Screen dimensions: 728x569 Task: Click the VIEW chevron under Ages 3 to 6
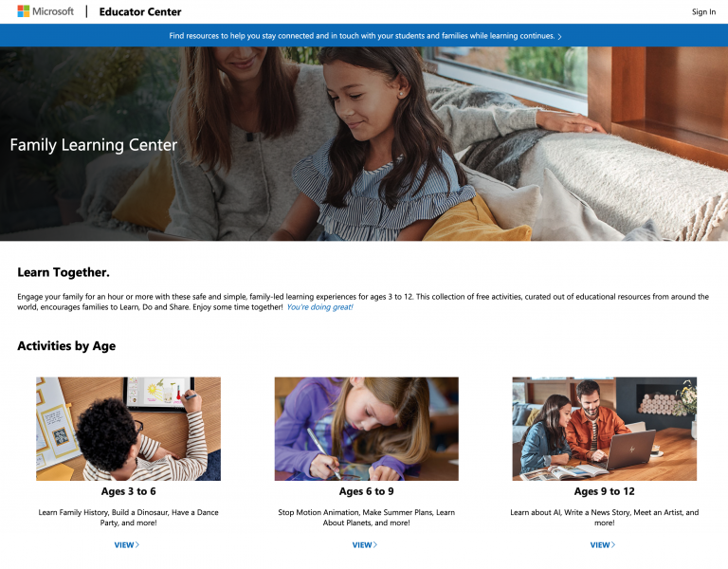pos(137,545)
